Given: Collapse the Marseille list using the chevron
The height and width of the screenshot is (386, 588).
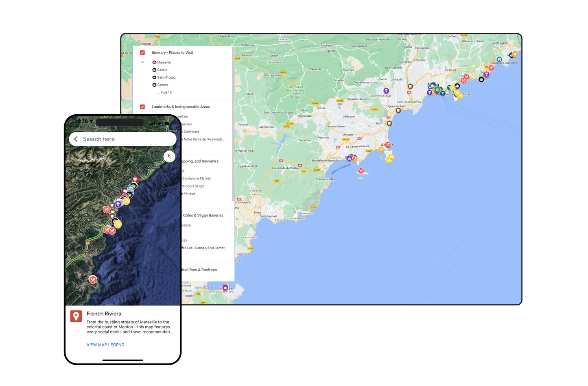Looking at the screenshot, I should tap(142, 62).
